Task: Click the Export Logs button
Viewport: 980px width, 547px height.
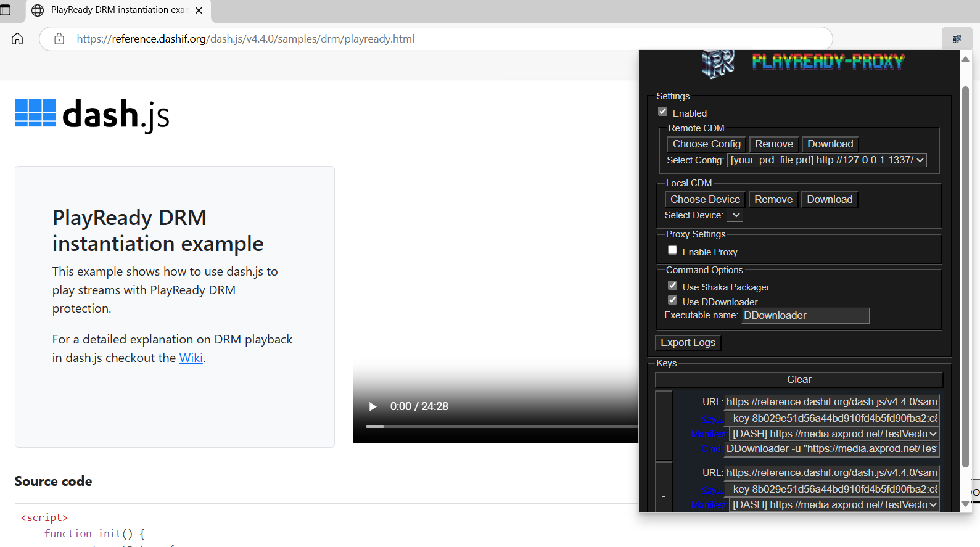Action: 688,343
